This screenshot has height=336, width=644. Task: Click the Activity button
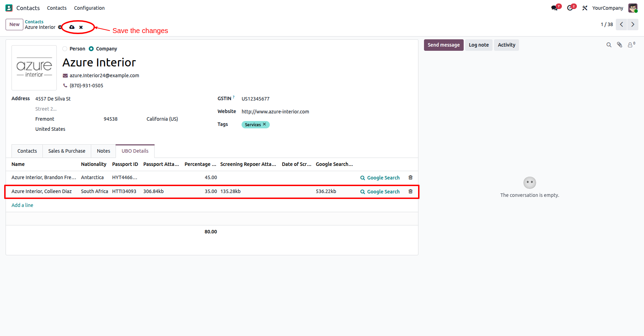[506, 45]
